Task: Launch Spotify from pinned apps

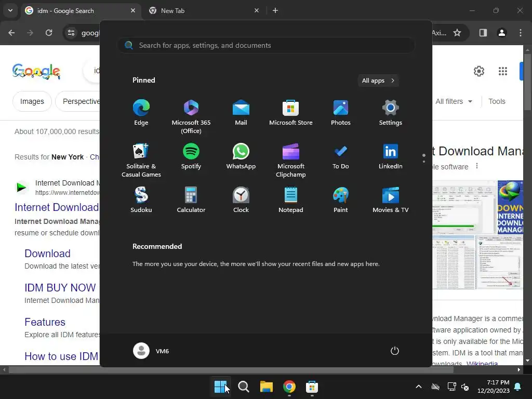Action: point(191,156)
